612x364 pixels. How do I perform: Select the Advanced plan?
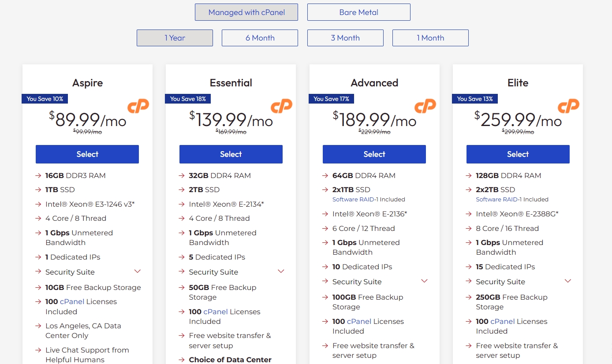374,154
